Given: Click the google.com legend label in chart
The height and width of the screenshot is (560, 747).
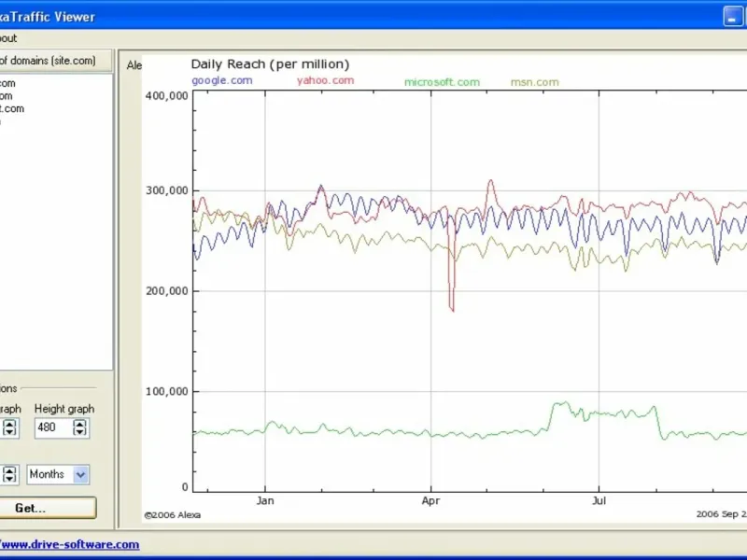Looking at the screenshot, I should coord(221,81).
